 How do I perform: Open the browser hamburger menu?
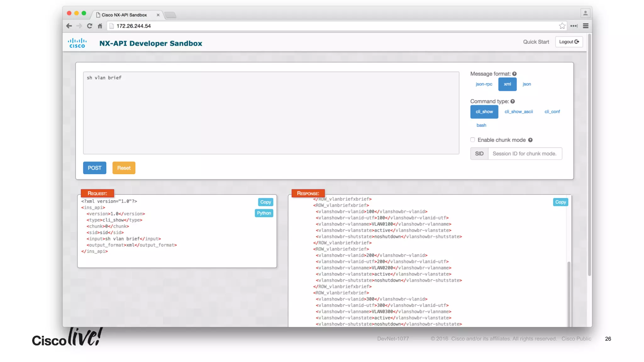[586, 26]
